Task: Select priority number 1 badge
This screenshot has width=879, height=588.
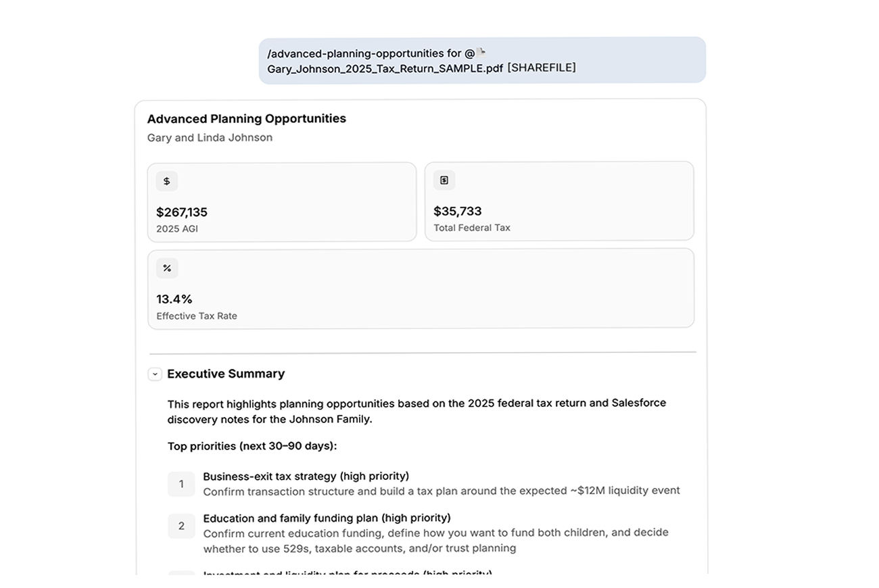Action: 181,484
